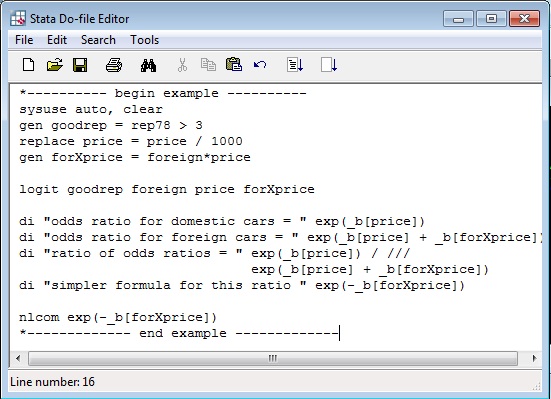Click the 'Line number: 16' status text
Image resolution: width=551 pixels, height=399 pixels.
tap(52, 382)
